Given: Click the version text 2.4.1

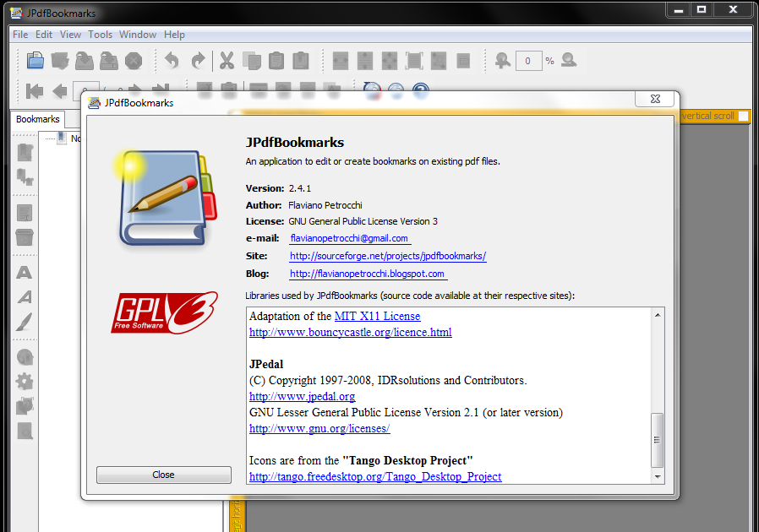Looking at the screenshot, I should (300, 188).
